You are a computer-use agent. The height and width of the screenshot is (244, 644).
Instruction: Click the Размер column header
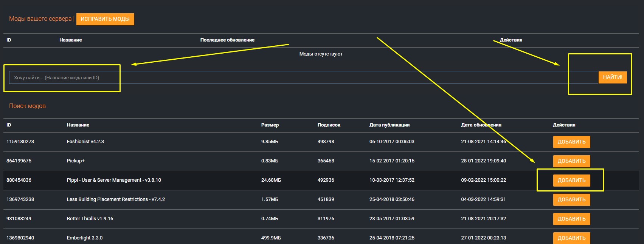270,125
